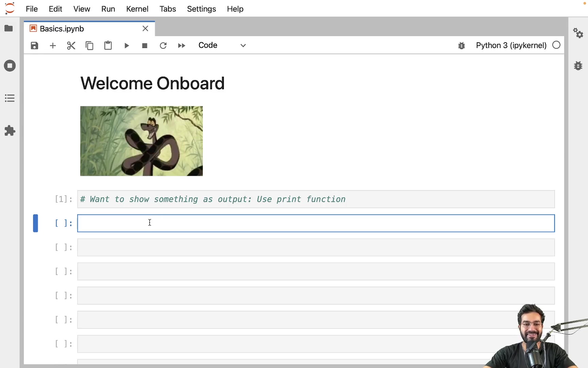Open the Settings menu

[x=201, y=9]
